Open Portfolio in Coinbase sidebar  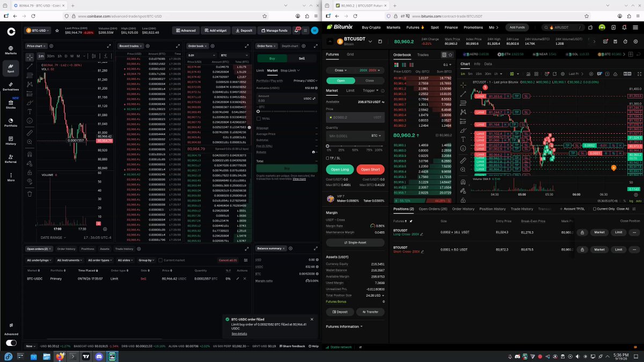pyautogui.click(x=11, y=122)
